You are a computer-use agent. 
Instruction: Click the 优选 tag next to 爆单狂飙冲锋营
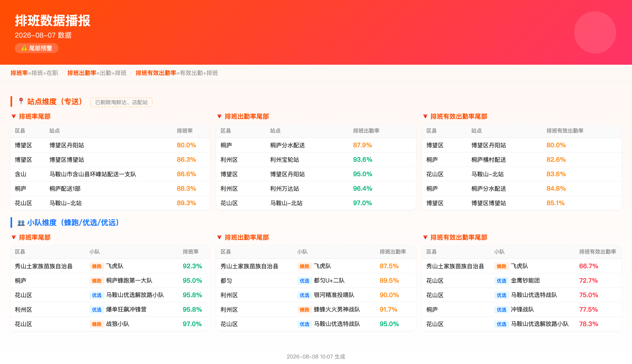click(97, 310)
